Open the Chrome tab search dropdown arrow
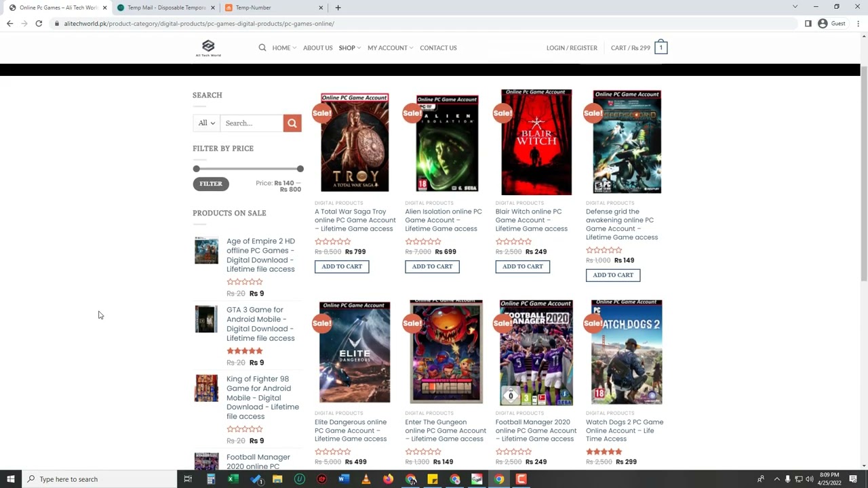Screen dimensions: 868x488 point(795,7)
